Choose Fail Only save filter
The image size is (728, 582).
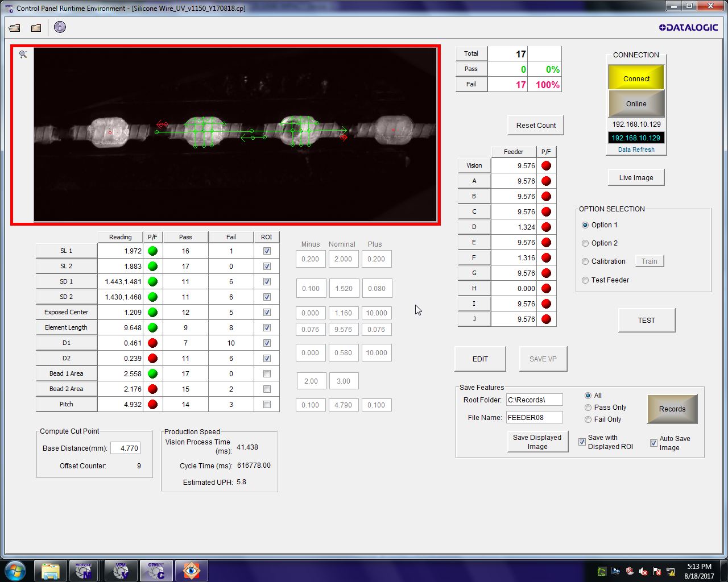coord(588,419)
